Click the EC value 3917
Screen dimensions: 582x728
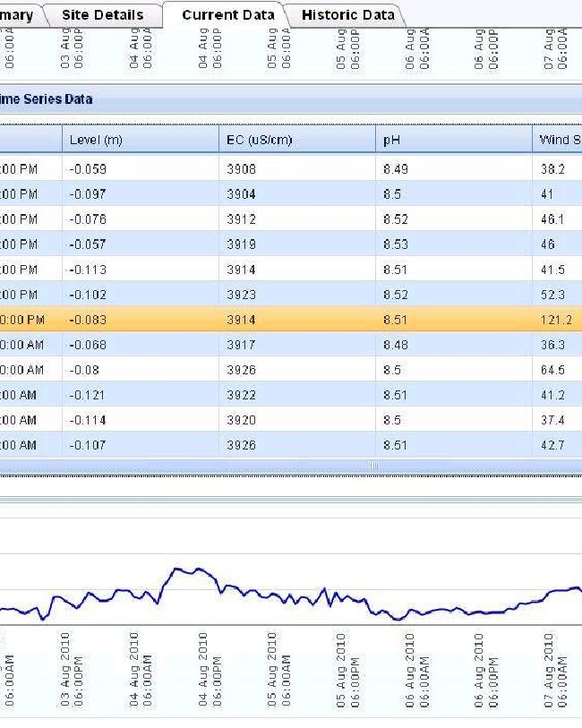(242, 345)
